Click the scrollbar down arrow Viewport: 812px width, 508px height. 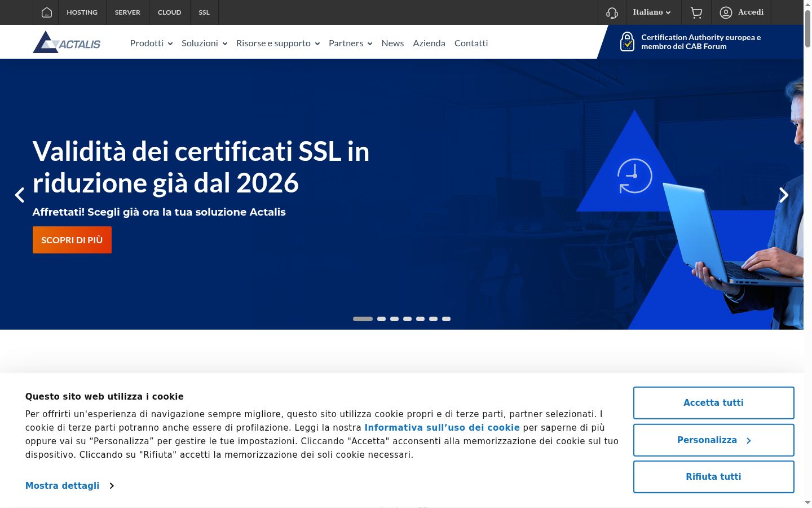tap(807, 502)
